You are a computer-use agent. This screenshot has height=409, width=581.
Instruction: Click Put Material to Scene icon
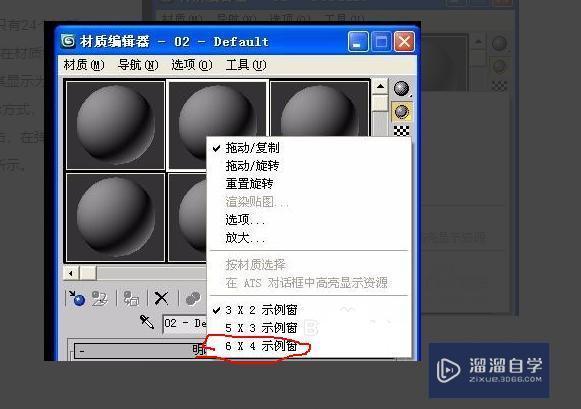click(x=100, y=298)
